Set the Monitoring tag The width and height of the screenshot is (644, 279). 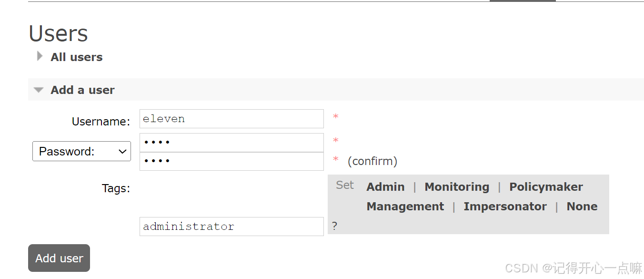[x=457, y=187]
